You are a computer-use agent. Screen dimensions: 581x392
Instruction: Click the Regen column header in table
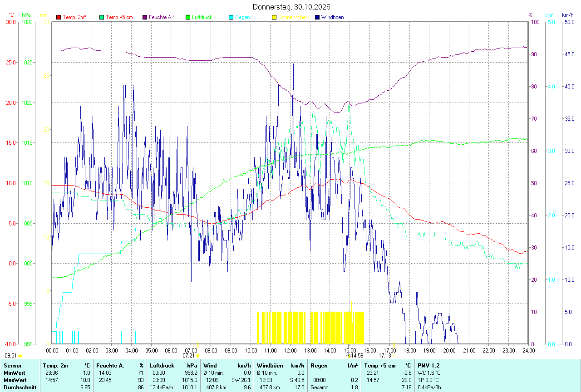pos(318,365)
